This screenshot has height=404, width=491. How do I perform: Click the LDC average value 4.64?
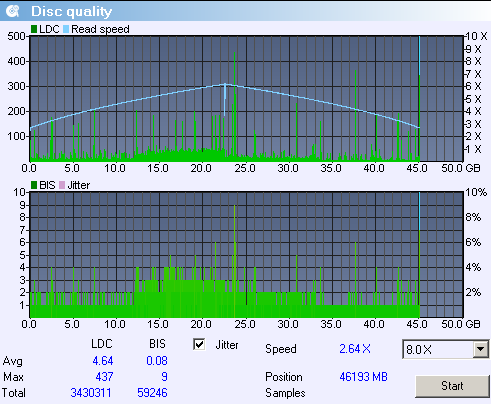[x=103, y=361]
